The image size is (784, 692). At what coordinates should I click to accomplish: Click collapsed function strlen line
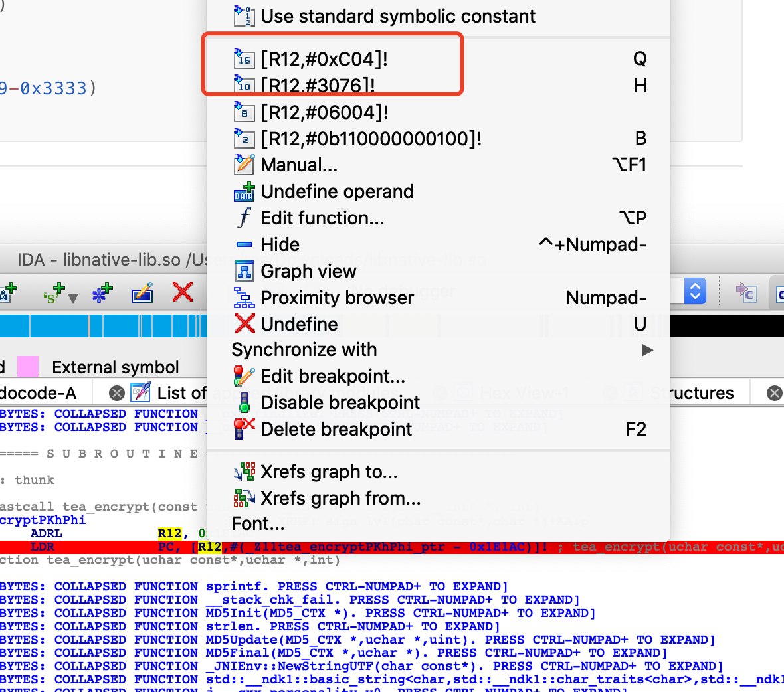tap(250, 626)
